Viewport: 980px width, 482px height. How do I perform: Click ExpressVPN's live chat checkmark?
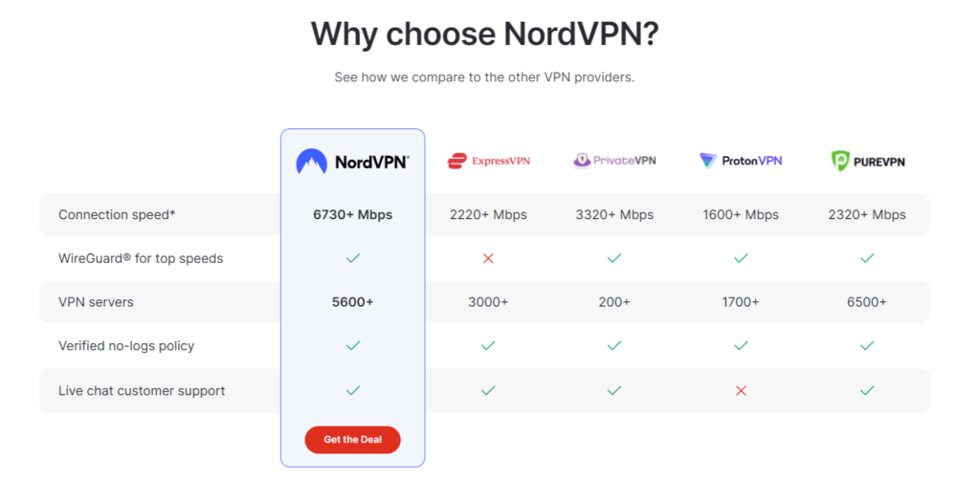[x=488, y=390]
